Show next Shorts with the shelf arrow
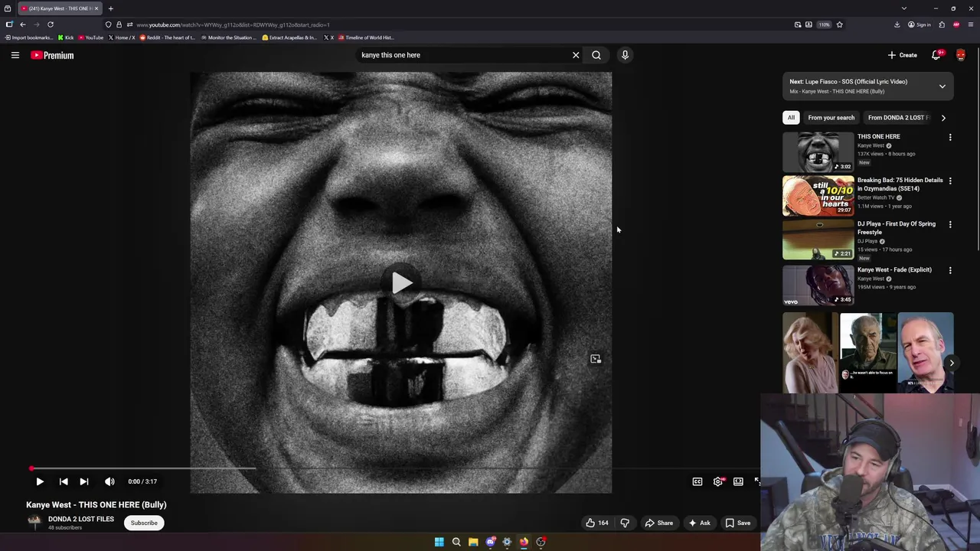Screen dimensions: 980x551 pos(951,364)
